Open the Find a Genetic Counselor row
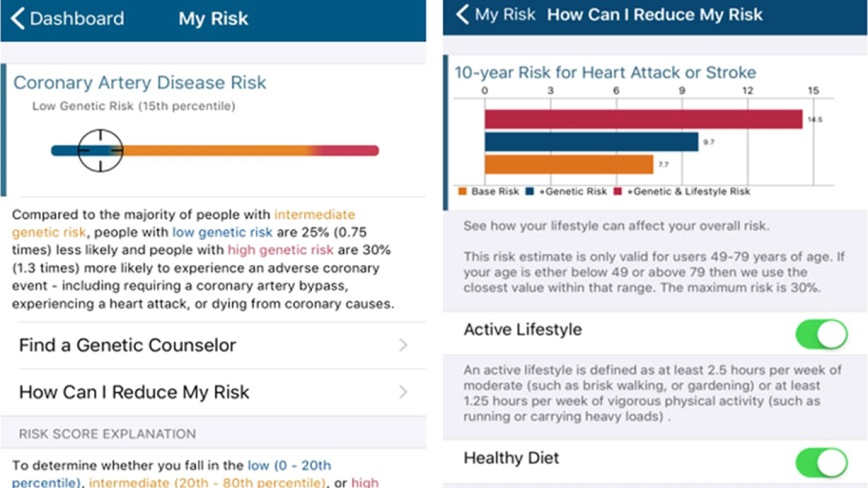Image resolution: width=868 pixels, height=488 pixels. pos(127,346)
